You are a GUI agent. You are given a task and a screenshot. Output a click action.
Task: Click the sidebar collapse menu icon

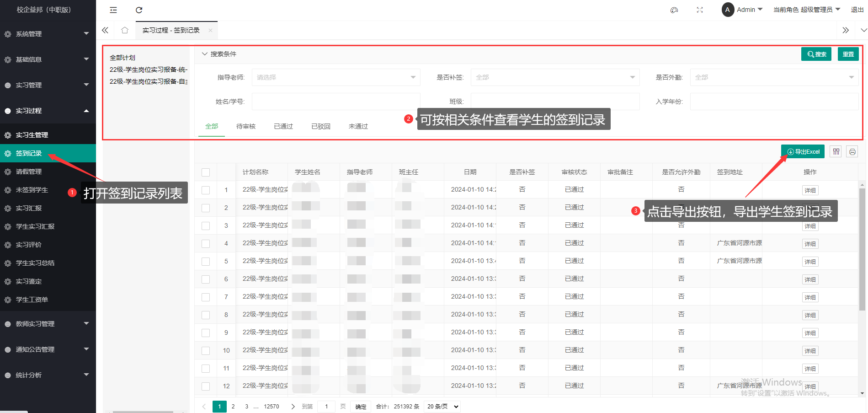tap(113, 10)
